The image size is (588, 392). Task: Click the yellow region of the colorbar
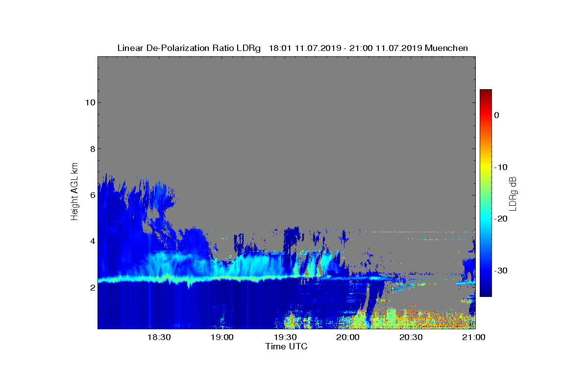tap(486, 167)
